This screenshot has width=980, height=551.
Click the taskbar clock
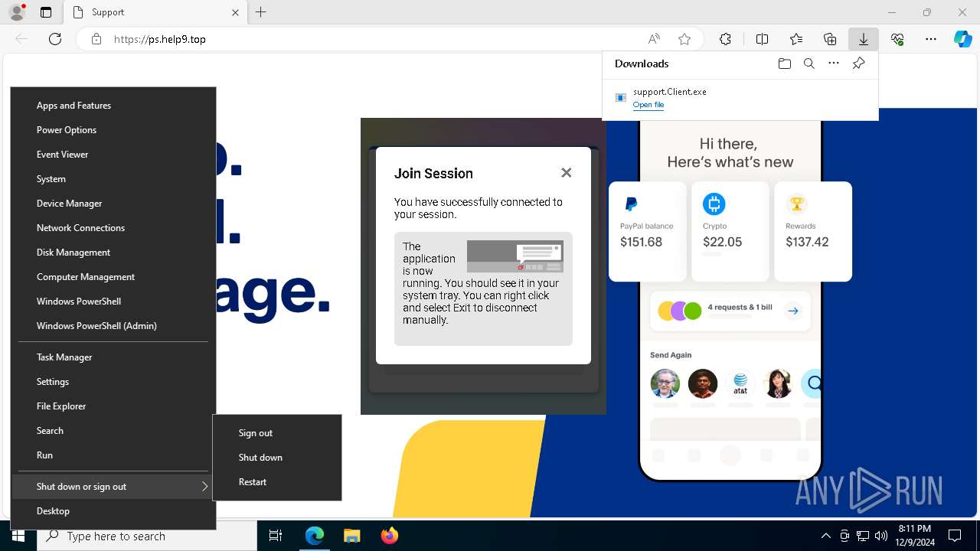pos(916,536)
